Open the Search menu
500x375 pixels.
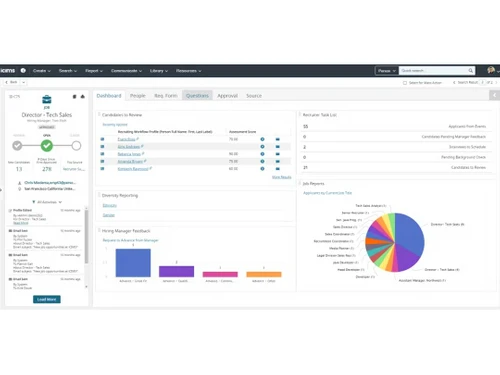(x=68, y=71)
